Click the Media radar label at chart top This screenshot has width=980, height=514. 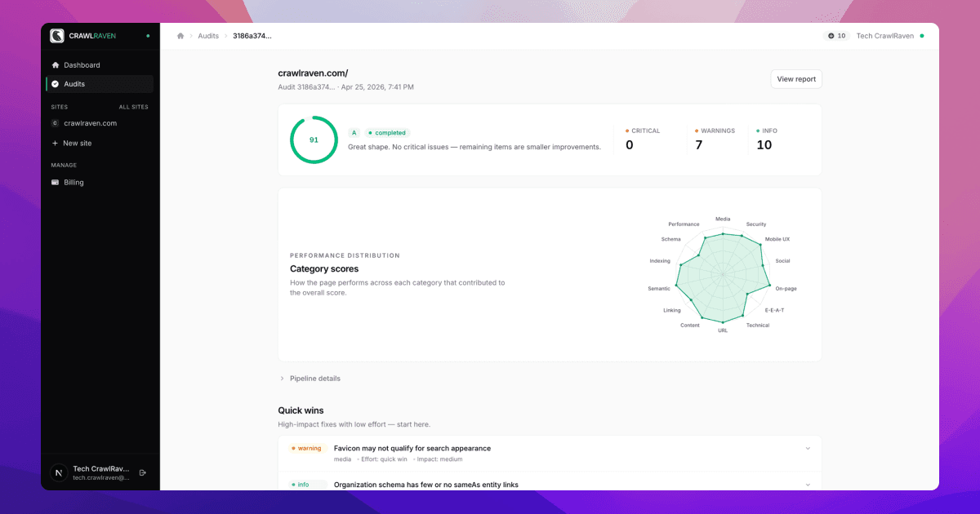723,219
